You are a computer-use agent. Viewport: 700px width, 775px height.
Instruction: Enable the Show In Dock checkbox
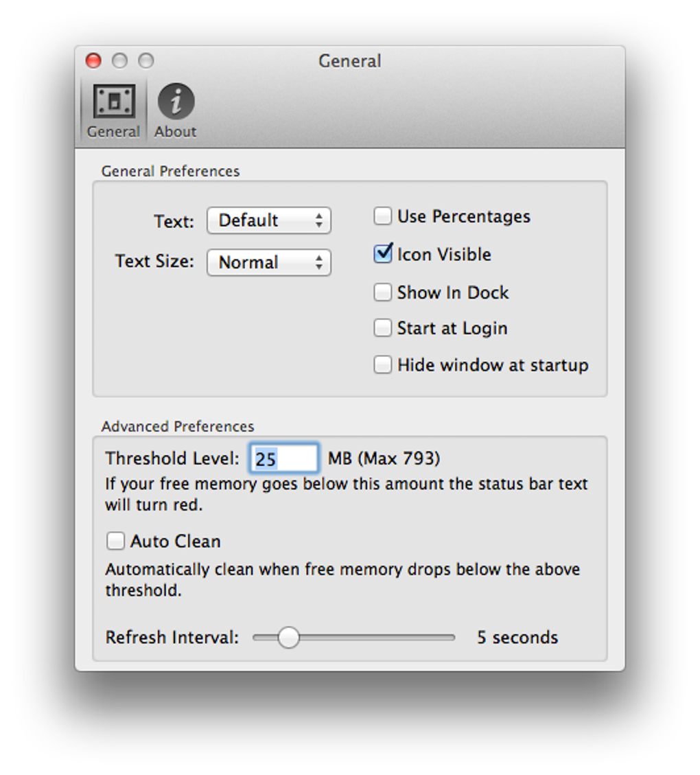point(382,293)
